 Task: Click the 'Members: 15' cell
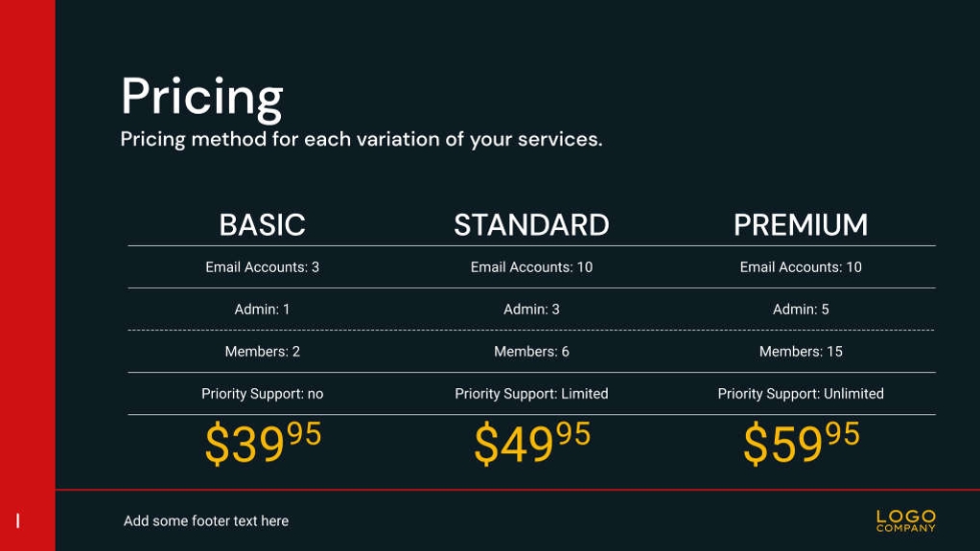tap(801, 352)
